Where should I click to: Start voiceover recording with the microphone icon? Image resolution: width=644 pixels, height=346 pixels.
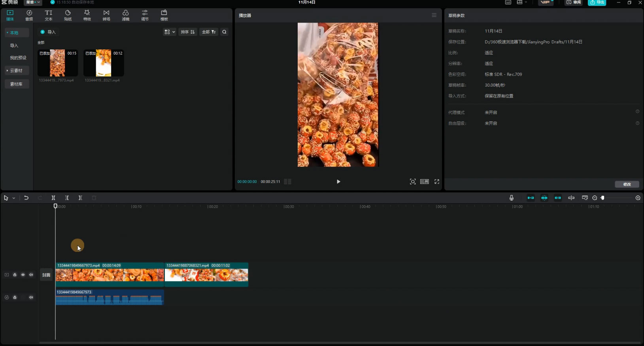(511, 198)
